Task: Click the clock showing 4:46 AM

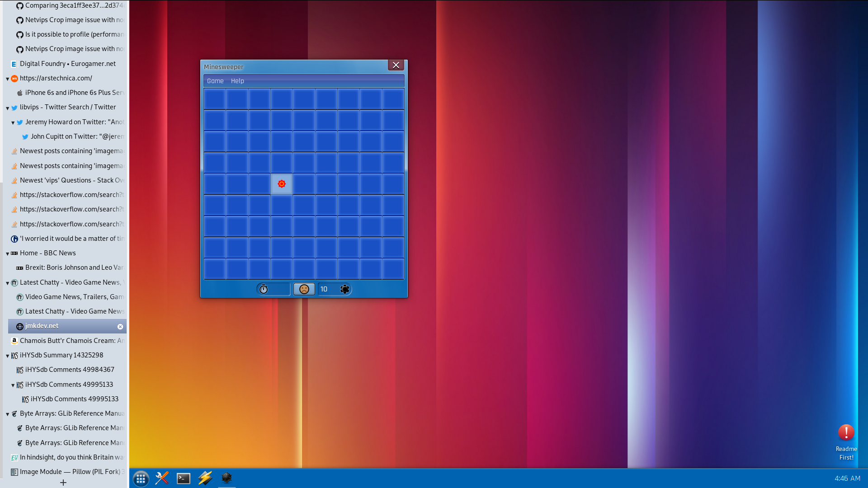Action: click(847, 478)
